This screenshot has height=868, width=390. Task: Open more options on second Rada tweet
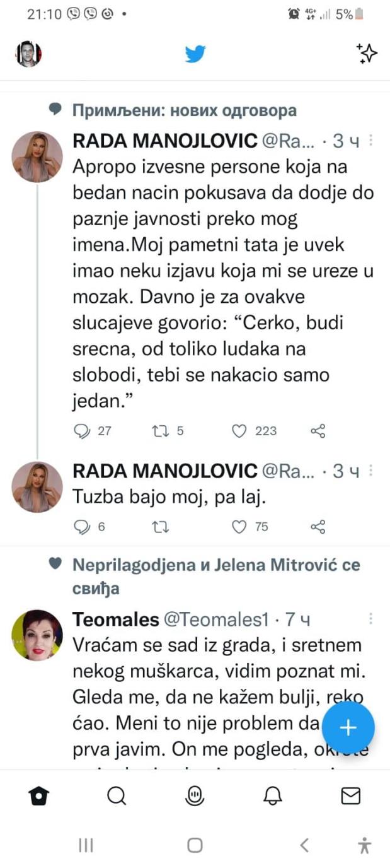point(371,471)
